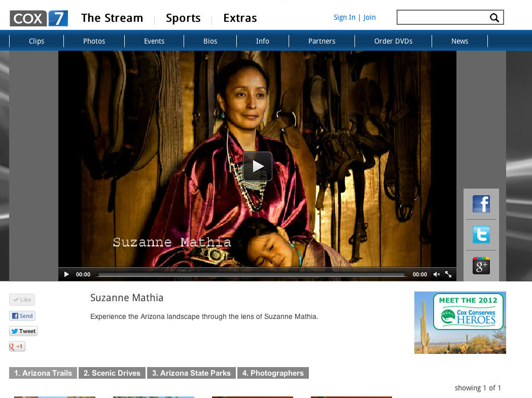Share video via Twitter sidebar icon
The width and height of the screenshot is (532, 398).
481,235
